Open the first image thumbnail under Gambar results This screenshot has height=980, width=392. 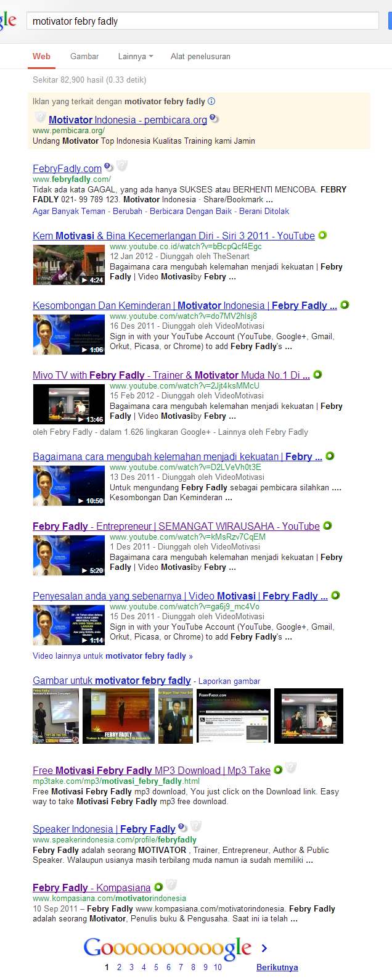[x=55, y=716]
